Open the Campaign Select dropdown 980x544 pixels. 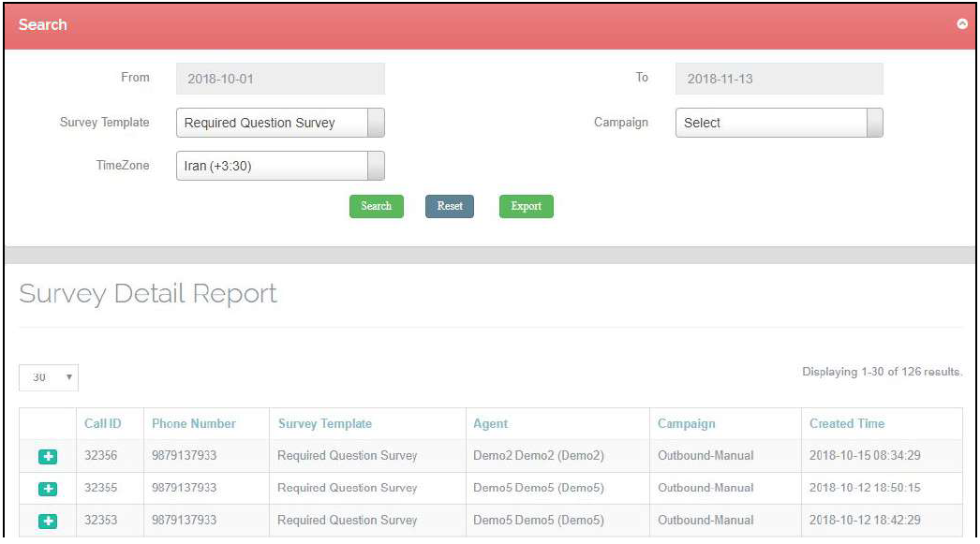click(779, 123)
